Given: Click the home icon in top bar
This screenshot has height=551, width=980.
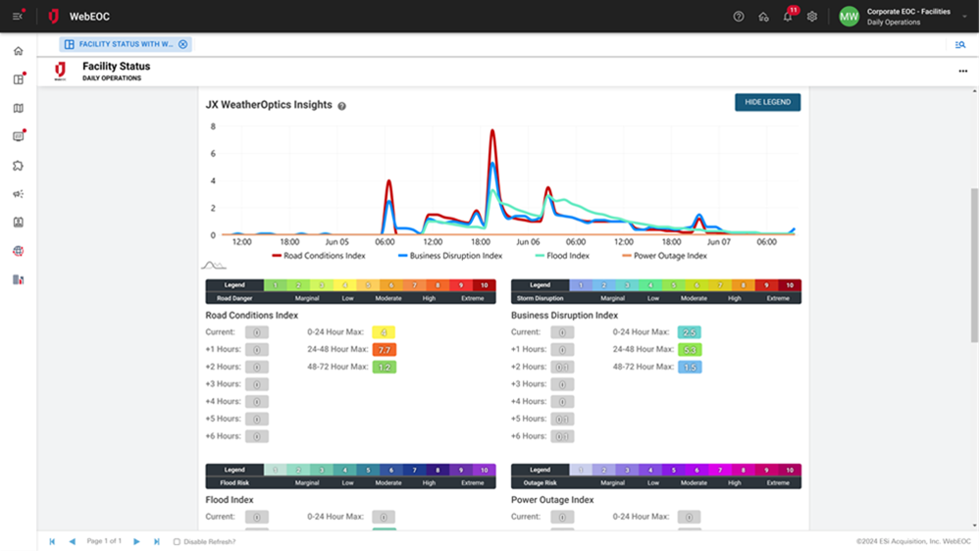Looking at the screenshot, I should coord(763,17).
